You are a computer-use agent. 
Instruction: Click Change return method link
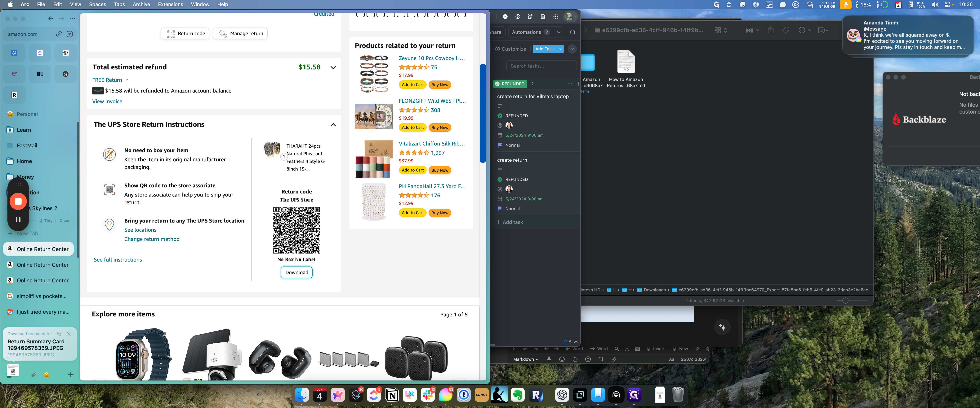pos(151,239)
